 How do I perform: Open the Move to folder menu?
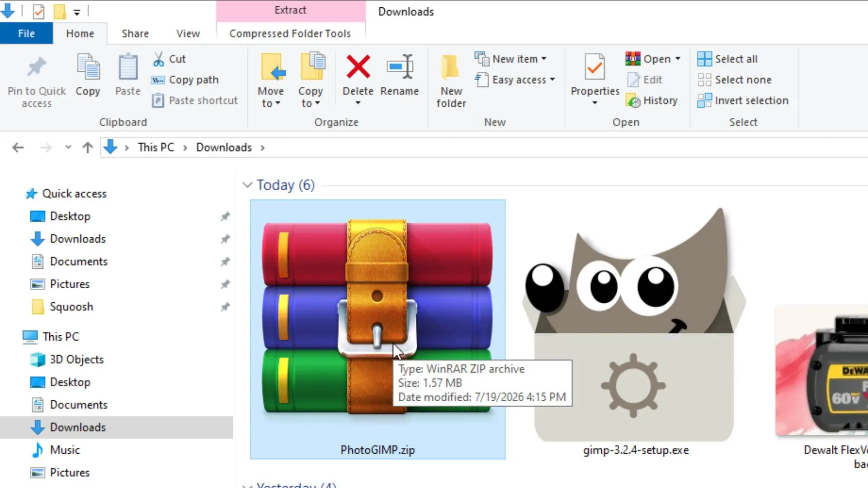click(x=271, y=80)
